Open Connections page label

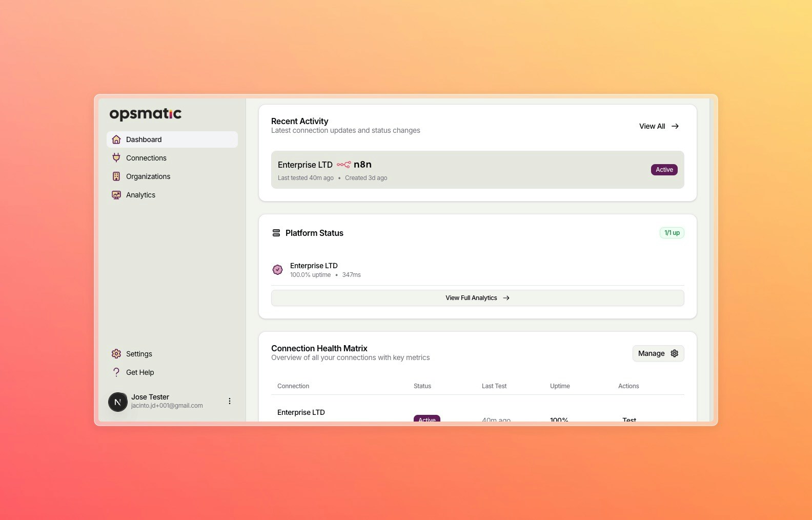(146, 158)
